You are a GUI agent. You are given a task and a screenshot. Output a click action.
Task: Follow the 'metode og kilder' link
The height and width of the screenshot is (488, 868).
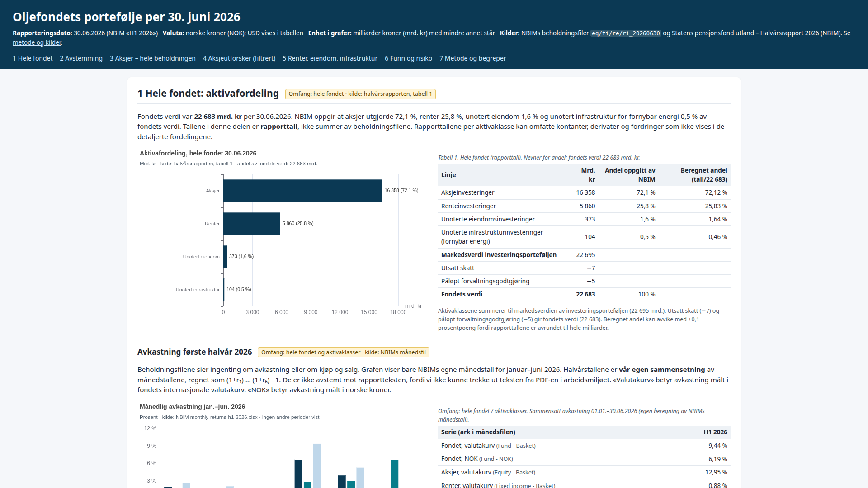(x=37, y=42)
